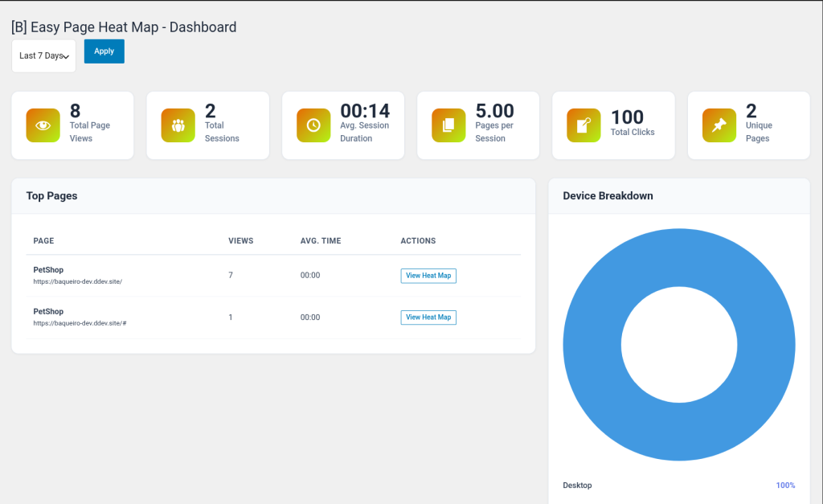
Task: Click the Unique Pages label text
Action: pos(759,132)
